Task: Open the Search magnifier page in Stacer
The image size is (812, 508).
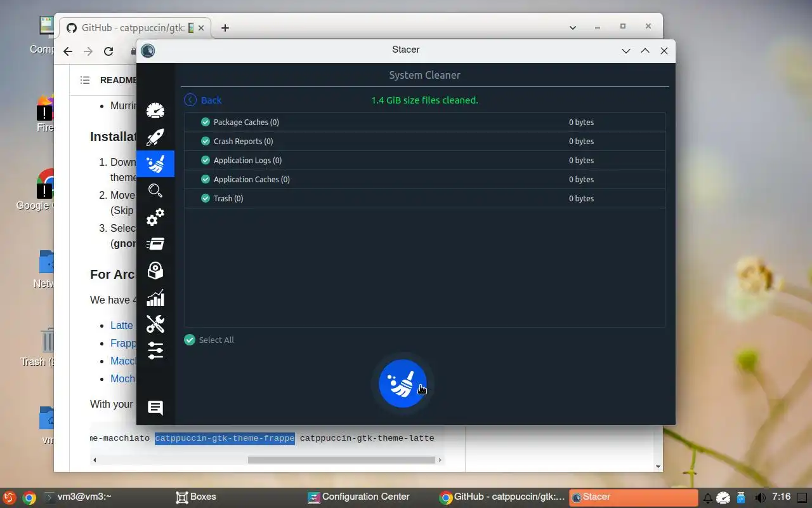Action: click(x=155, y=190)
